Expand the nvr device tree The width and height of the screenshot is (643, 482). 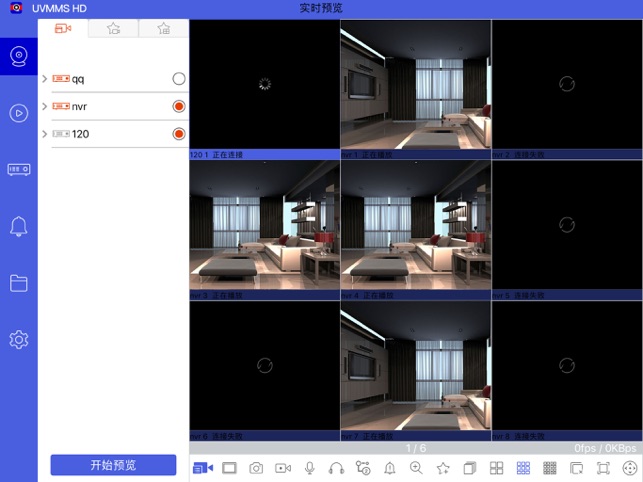45,106
